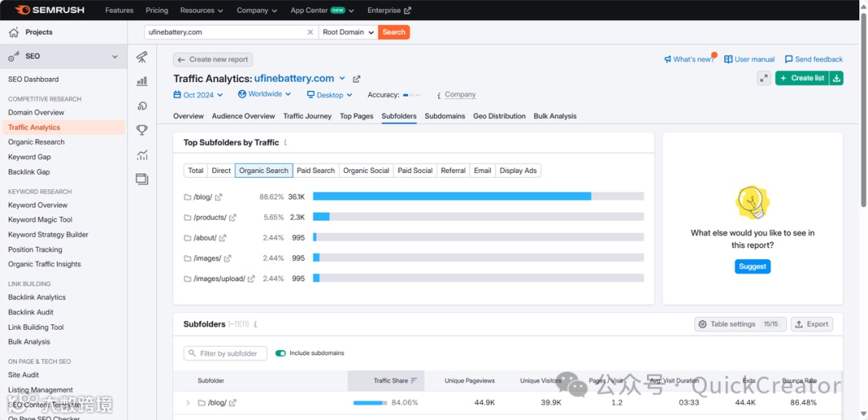Click the bar chart icon in the icon rail

[142, 81]
